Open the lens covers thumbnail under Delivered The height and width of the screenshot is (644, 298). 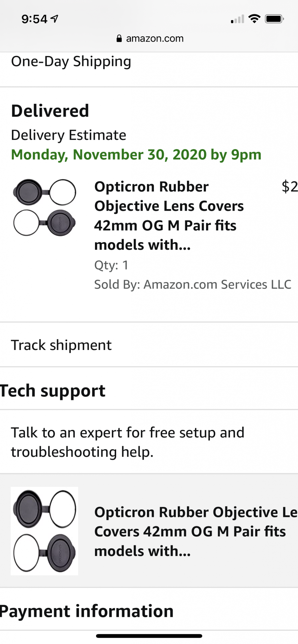pos(44,208)
